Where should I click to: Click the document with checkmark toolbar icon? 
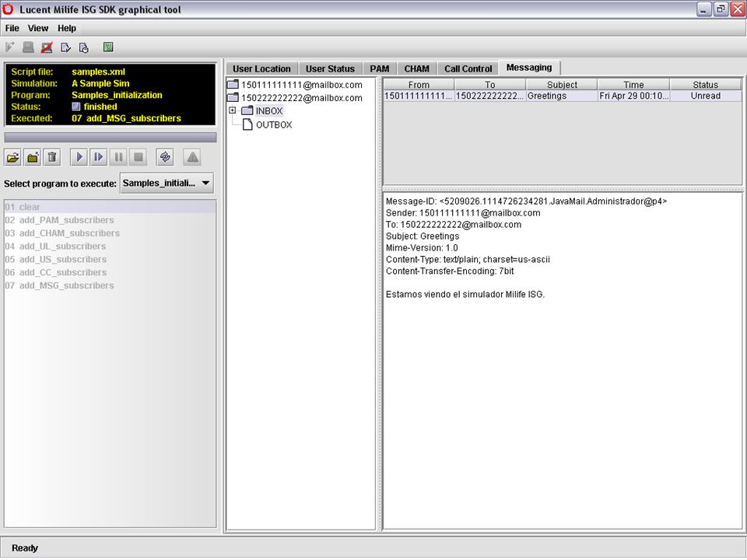[x=65, y=47]
